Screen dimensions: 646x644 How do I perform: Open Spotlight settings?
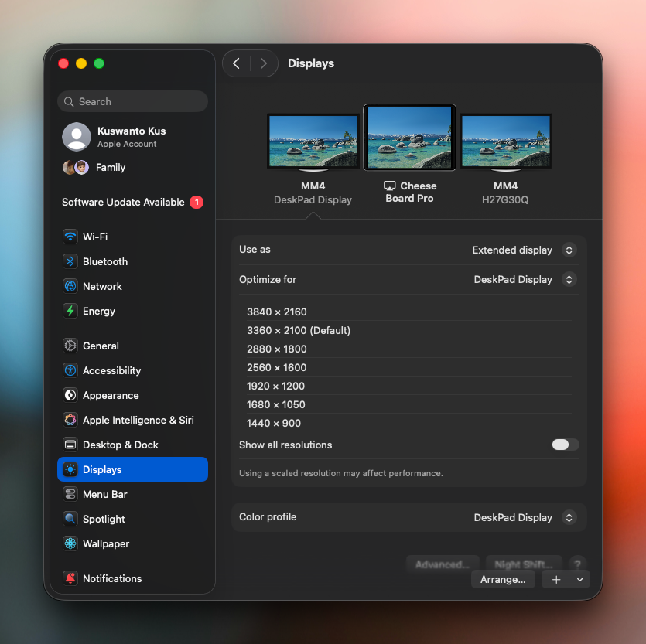[132, 519]
